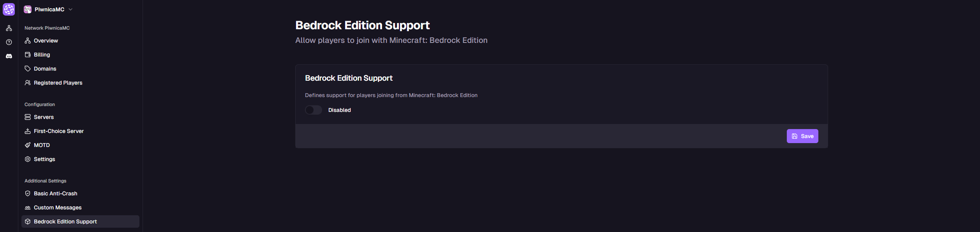Viewport: 980px width, 232px height.
Task: Click the Custom Messages 'ab' icon
Action: (x=27, y=207)
